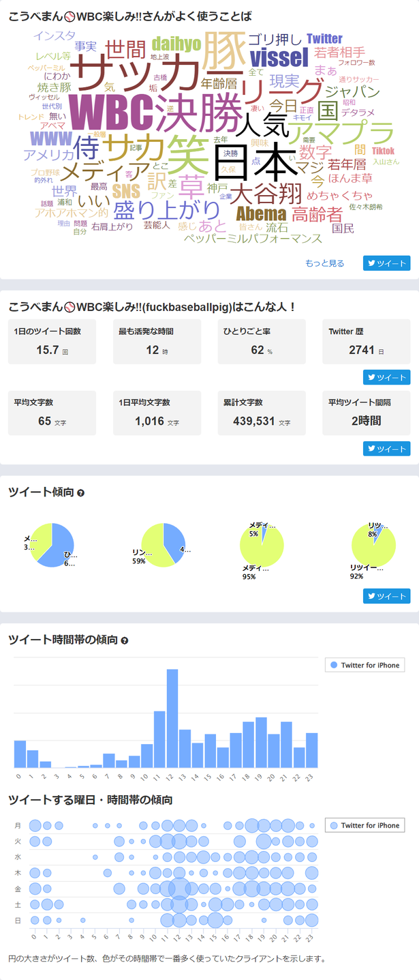This screenshot has height=980, width=419.
Task: Select the 平均ツイート間隔 2時間 card
Action: [x=367, y=413]
